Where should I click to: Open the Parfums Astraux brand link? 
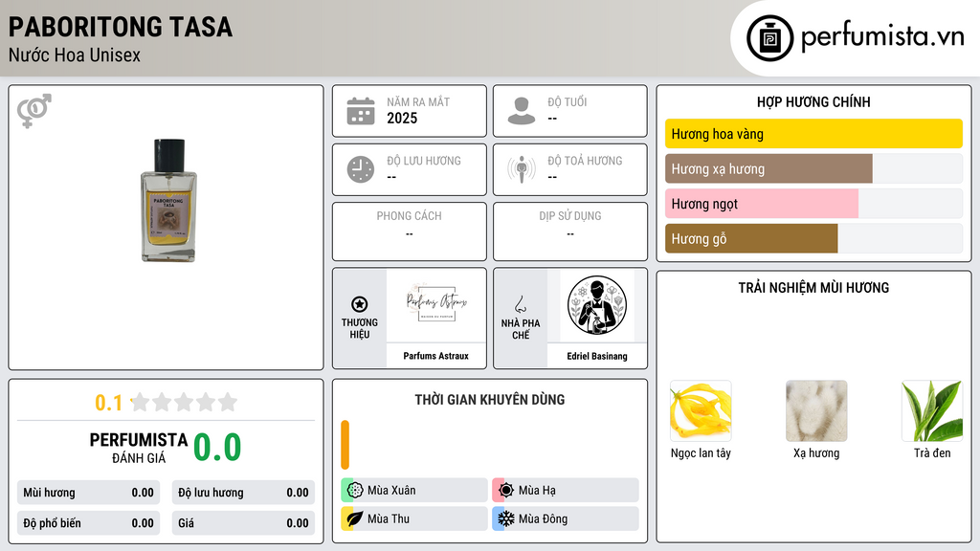point(436,356)
